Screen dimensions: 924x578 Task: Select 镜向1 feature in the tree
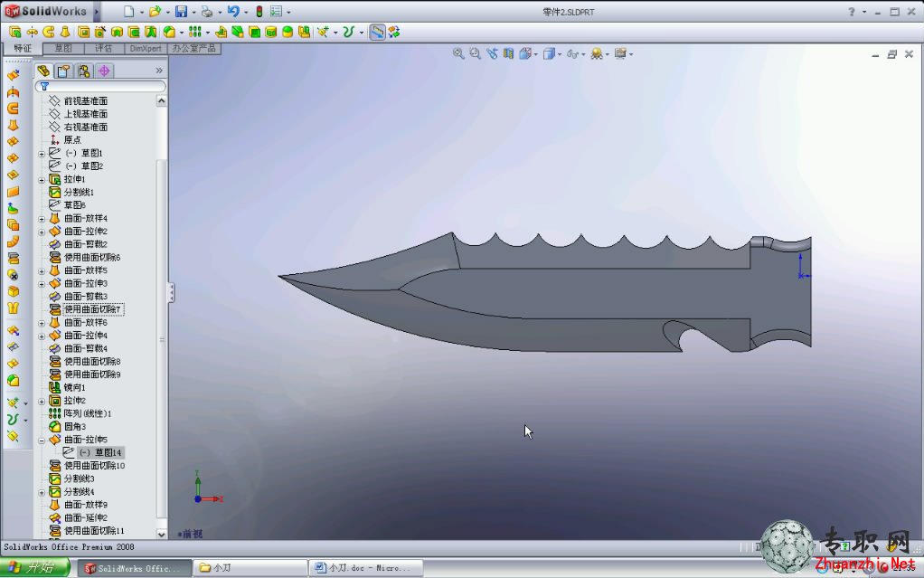tap(74, 387)
